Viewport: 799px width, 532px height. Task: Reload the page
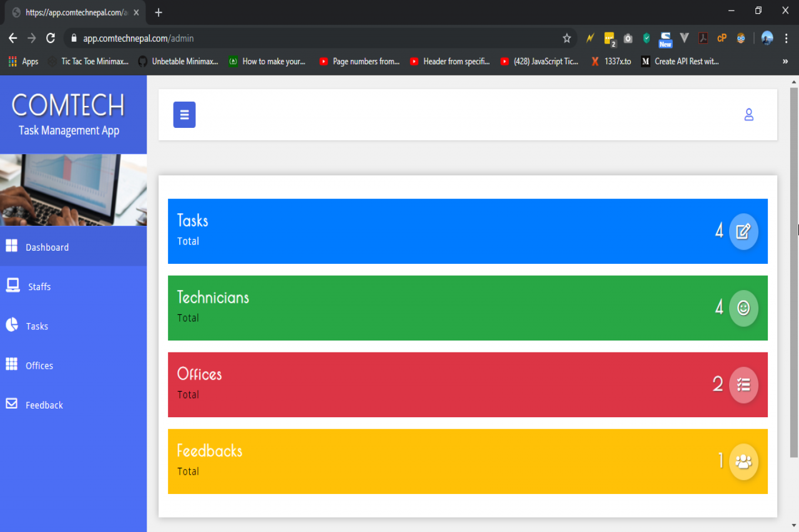click(x=51, y=39)
